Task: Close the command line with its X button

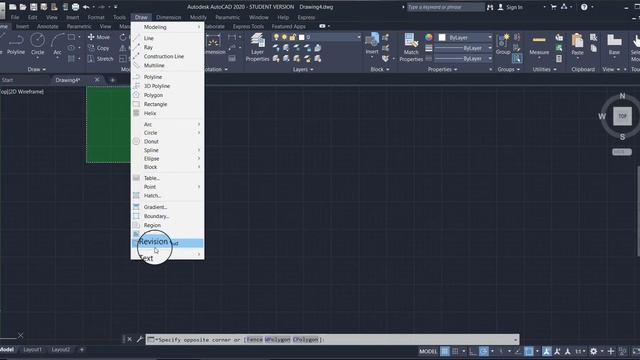Action: 129,339
